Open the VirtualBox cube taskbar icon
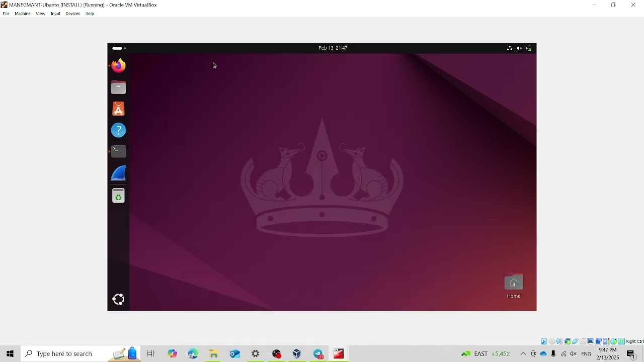Image resolution: width=644 pixels, height=362 pixels. (297, 354)
